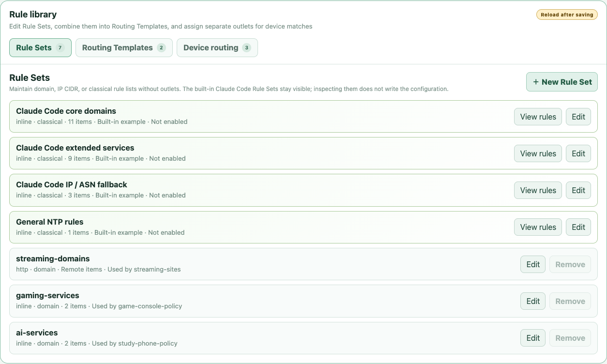607x364 pixels.
Task: Edit the General NTP rules set
Action: point(578,227)
